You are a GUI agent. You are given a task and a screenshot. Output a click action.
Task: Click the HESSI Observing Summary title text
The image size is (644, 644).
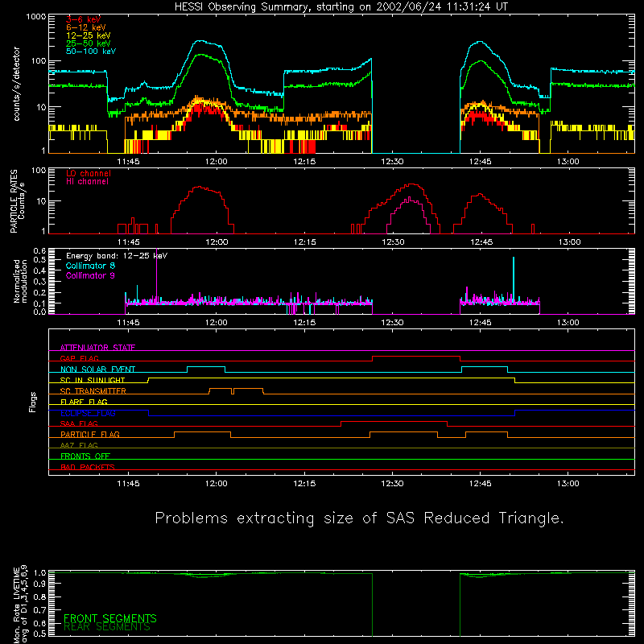point(341,7)
